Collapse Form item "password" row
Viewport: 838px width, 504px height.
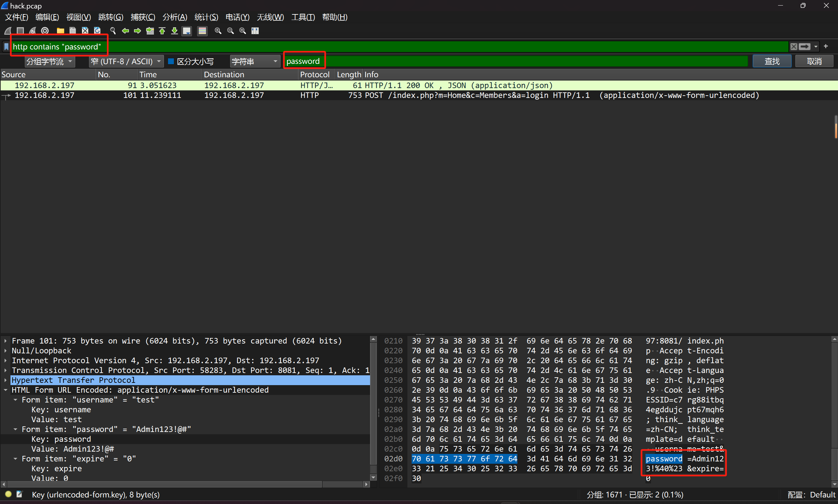click(16, 429)
